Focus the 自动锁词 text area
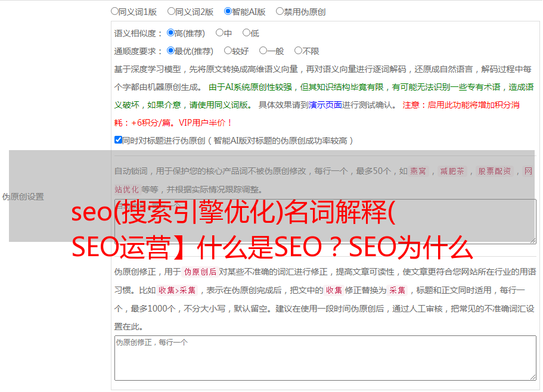The image size is (543, 392). pos(325,222)
